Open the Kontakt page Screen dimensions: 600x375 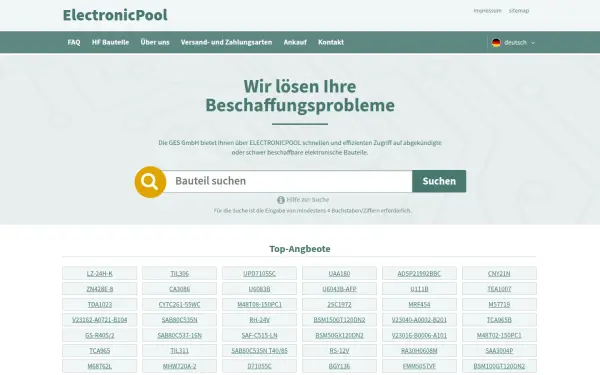331,42
